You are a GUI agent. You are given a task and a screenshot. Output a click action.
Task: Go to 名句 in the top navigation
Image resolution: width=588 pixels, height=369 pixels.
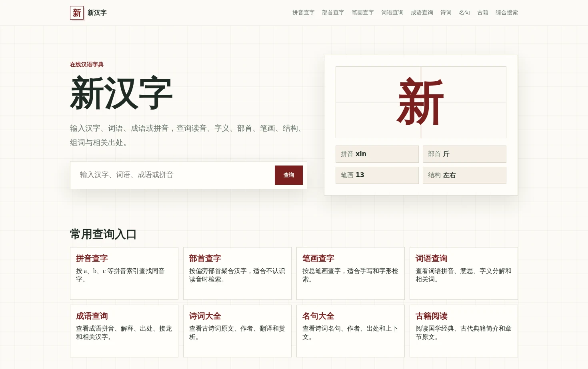[x=464, y=13]
